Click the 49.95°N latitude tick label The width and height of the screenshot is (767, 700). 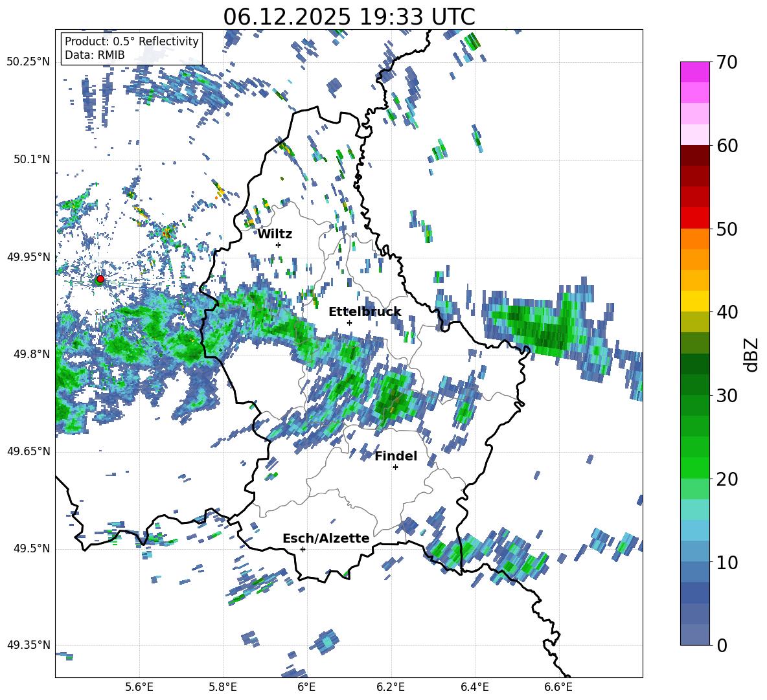pyautogui.click(x=29, y=257)
